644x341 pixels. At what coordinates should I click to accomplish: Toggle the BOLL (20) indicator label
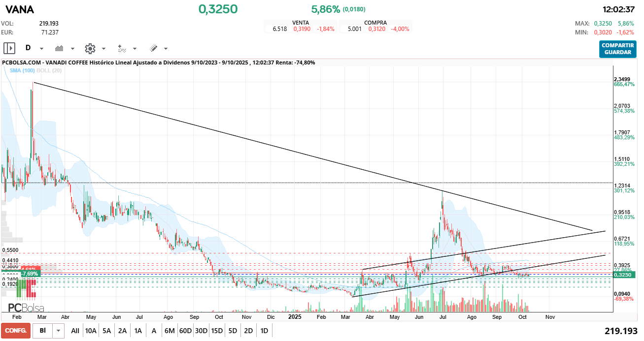[49, 71]
